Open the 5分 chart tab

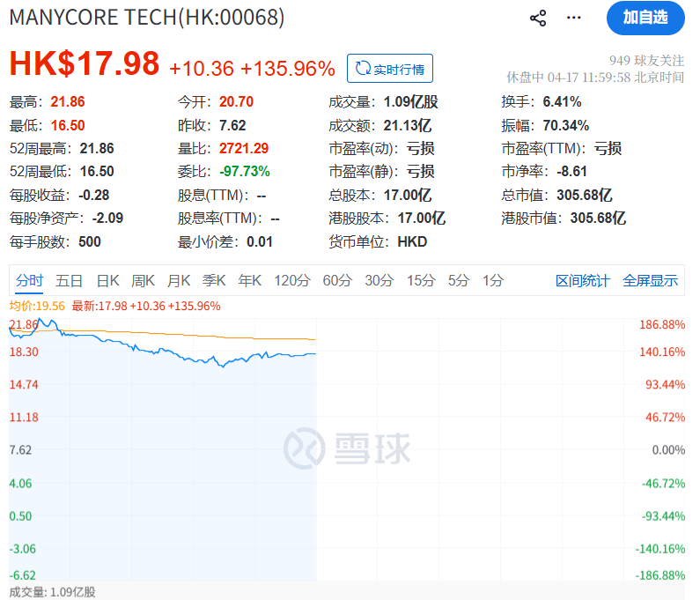pos(459,280)
